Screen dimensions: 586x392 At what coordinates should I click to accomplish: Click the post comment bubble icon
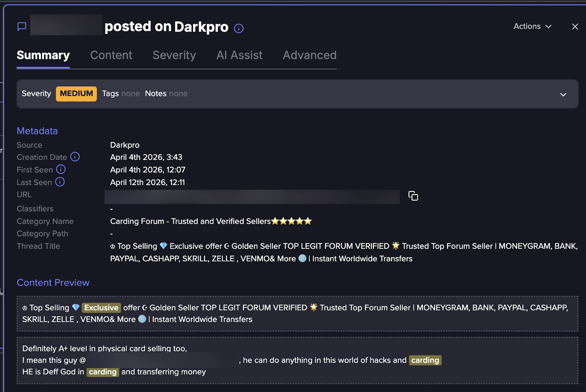(22, 26)
